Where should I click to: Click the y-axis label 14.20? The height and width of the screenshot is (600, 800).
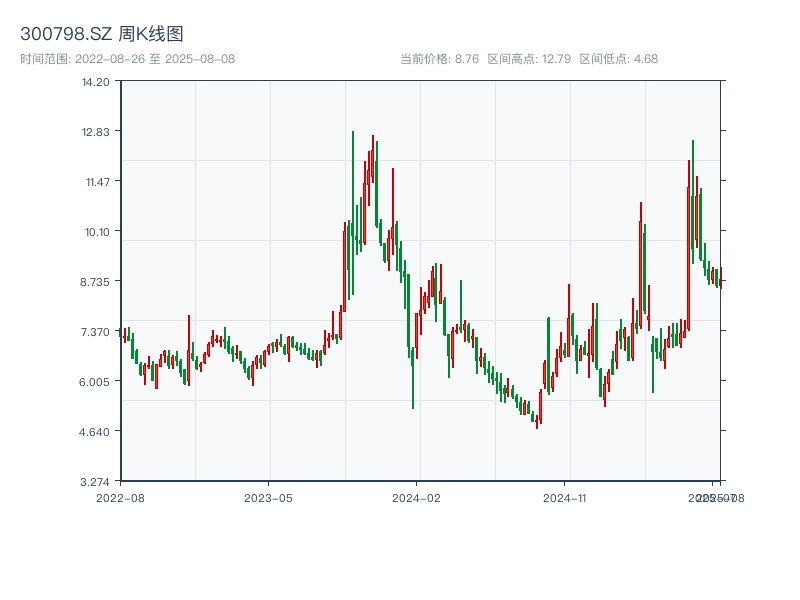[95, 82]
